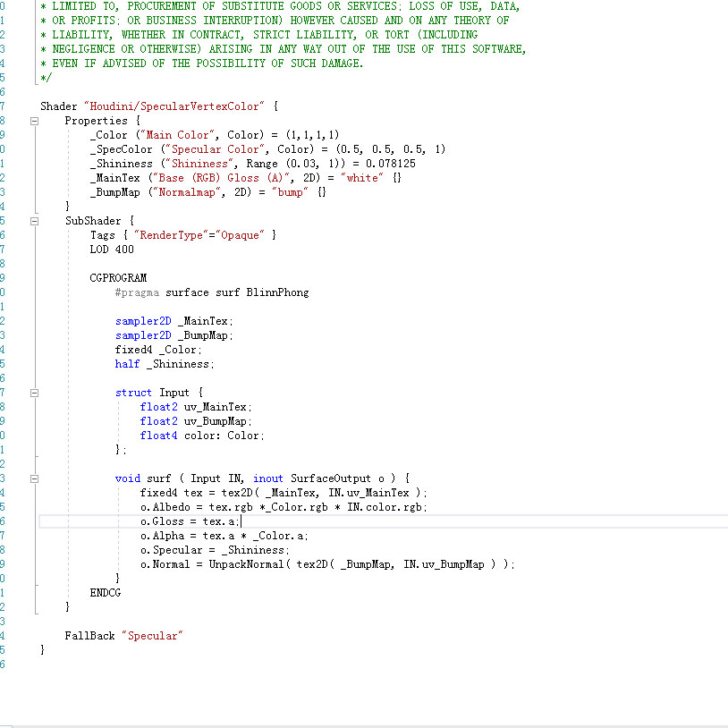
Task: Click the half _Shininess declaration
Action: (165, 365)
